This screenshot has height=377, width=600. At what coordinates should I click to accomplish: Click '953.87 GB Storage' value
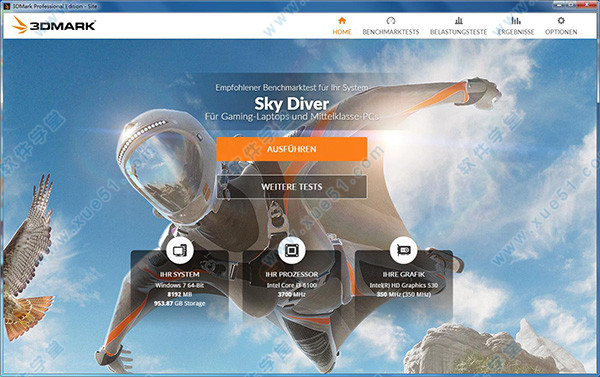pos(179,304)
